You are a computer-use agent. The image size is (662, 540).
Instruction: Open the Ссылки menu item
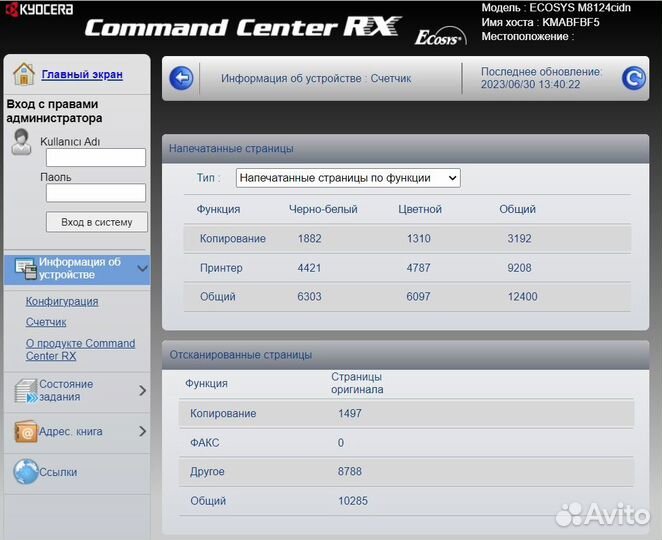click(x=58, y=472)
